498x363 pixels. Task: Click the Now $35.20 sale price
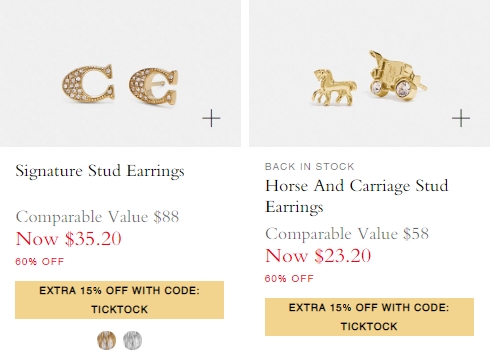tap(69, 239)
